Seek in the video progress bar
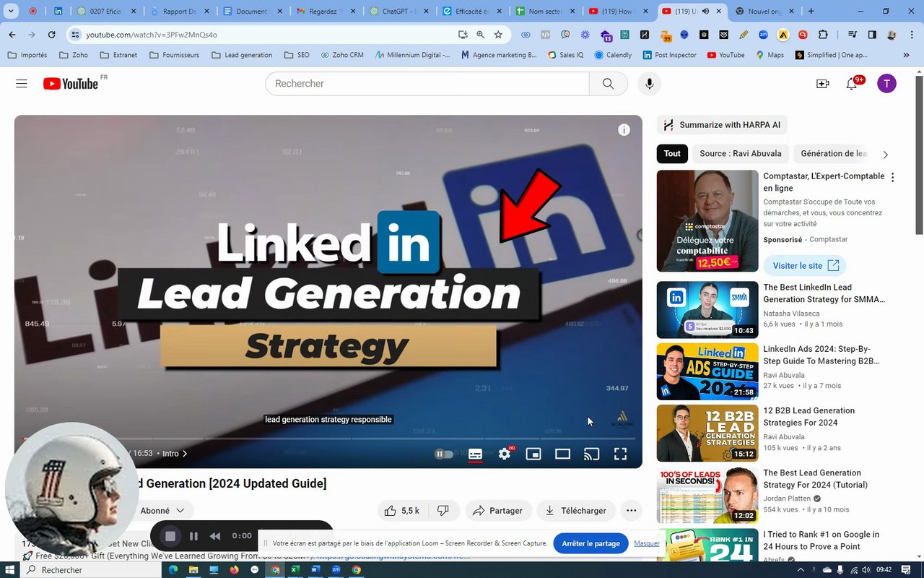924x578 pixels. click(x=328, y=439)
